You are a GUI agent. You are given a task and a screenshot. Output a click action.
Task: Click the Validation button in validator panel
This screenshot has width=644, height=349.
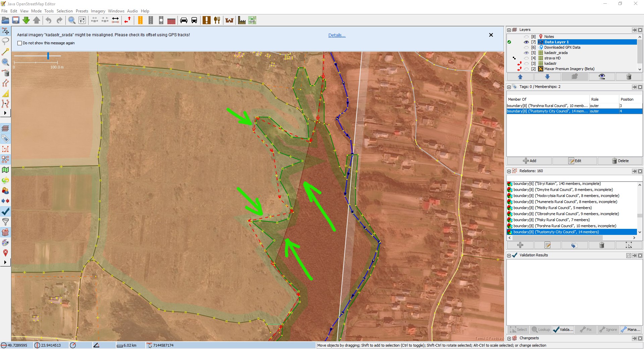click(x=563, y=330)
